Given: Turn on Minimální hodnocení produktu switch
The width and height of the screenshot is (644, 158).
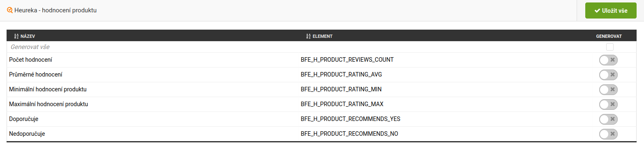Looking at the screenshot, I should [608, 90].
